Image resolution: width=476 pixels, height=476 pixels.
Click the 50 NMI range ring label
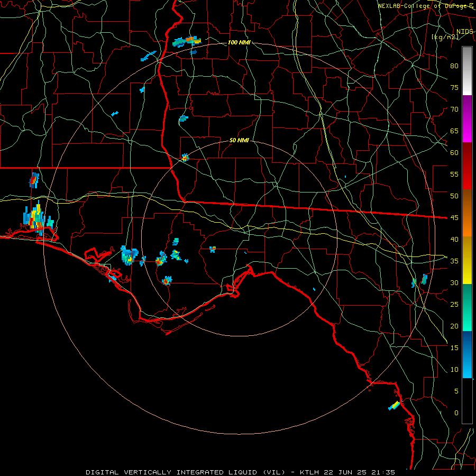tap(239, 140)
